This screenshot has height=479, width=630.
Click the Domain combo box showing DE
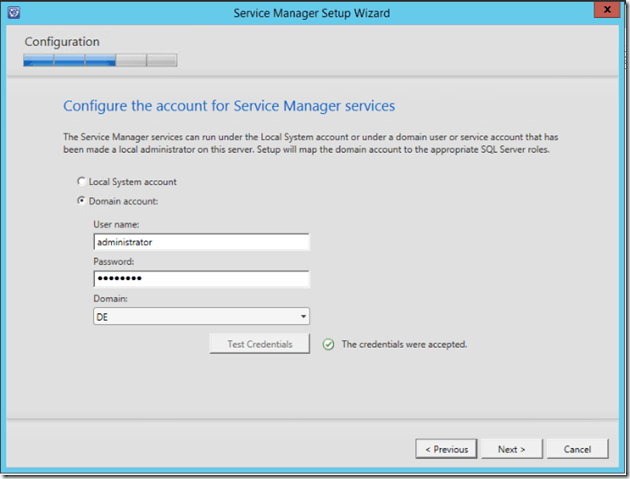click(195, 317)
